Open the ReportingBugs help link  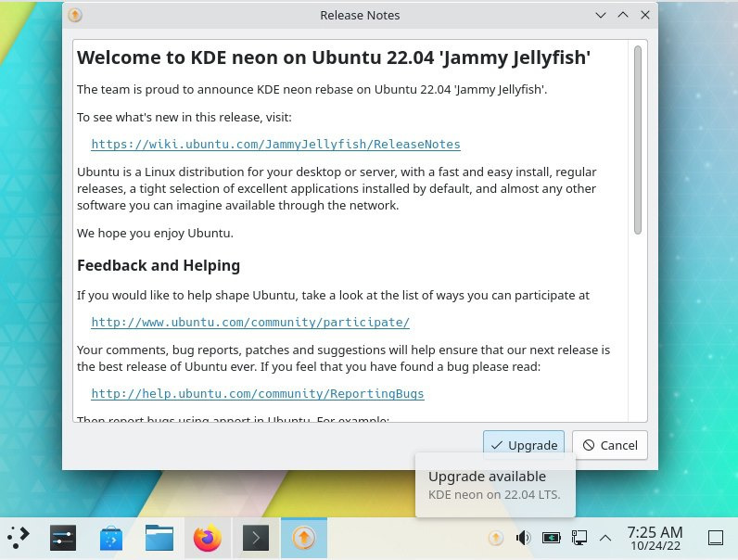click(x=258, y=394)
